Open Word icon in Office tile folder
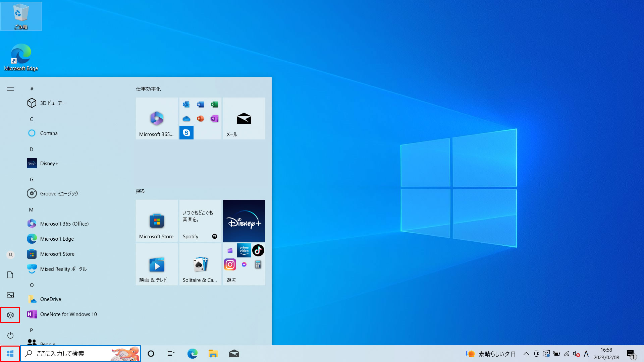The image size is (644, 362). pyautogui.click(x=200, y=105)
